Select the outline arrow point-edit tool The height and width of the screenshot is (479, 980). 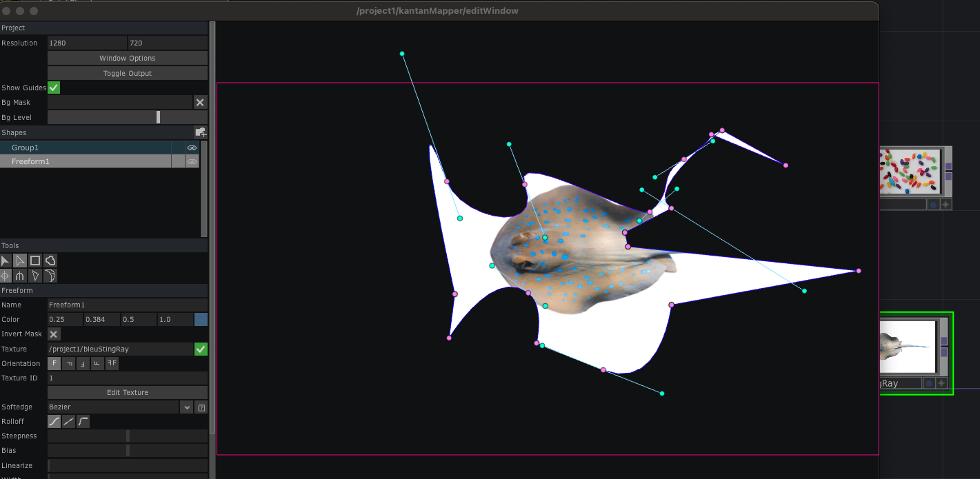click(x=21, y=261)
